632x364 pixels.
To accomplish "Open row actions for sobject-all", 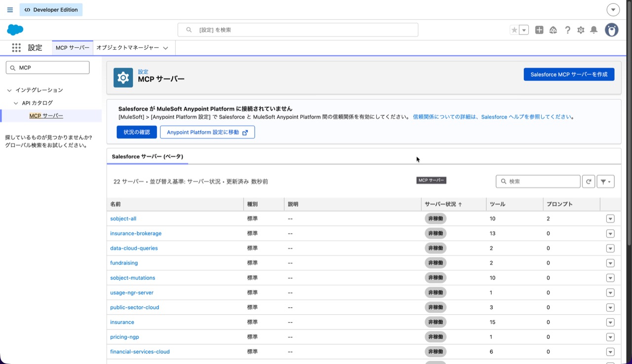I will click(x=610, y=219).
